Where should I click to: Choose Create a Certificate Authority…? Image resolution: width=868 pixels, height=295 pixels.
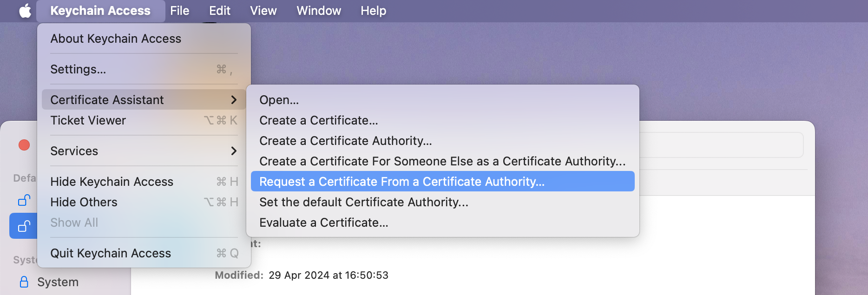click(443, 141)
